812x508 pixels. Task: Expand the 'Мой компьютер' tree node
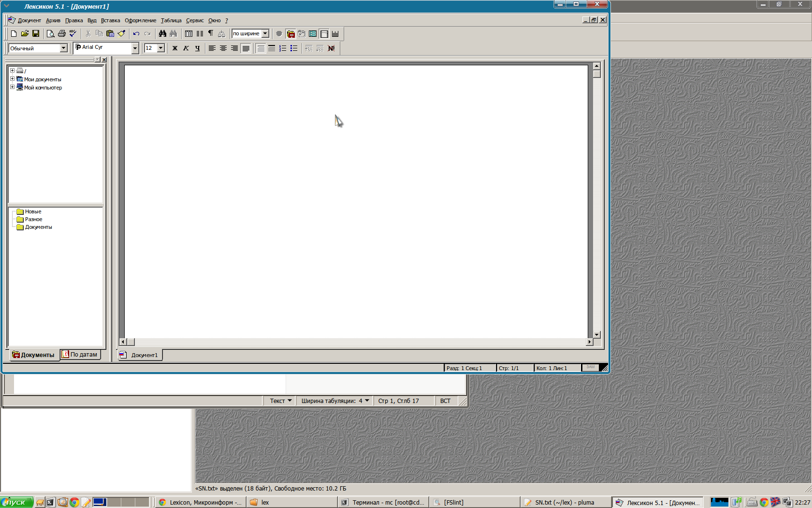click(x=12, y=87)
